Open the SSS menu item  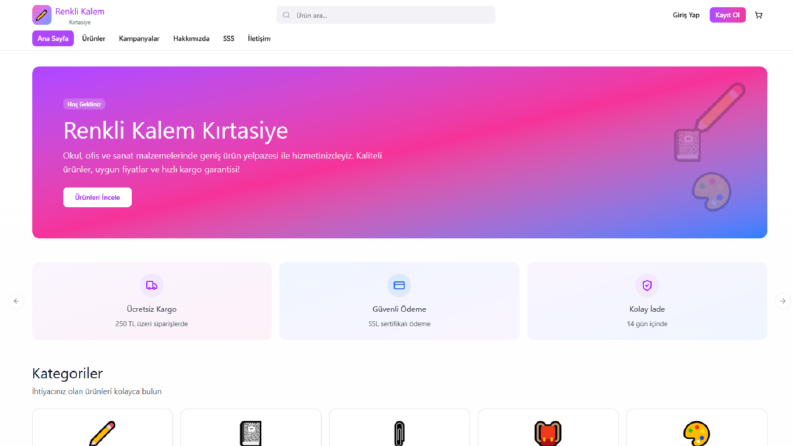click(x=229, y=38)
